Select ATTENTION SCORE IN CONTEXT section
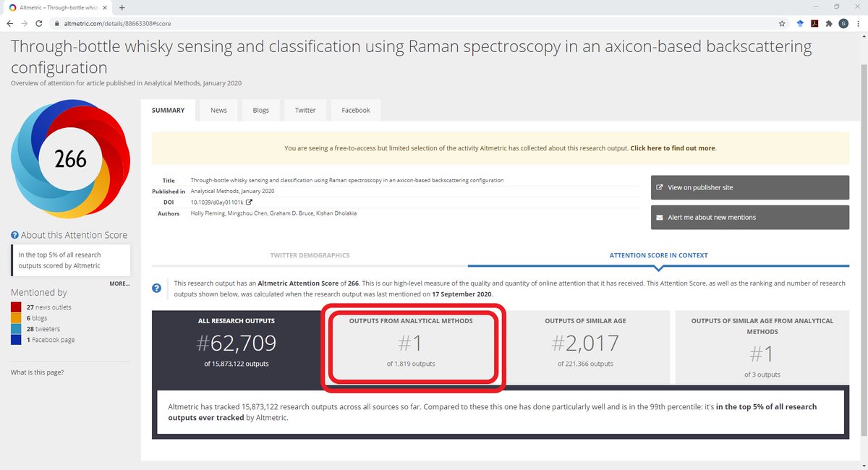This screenshot has width=868, height=470. tap(658, 255)
